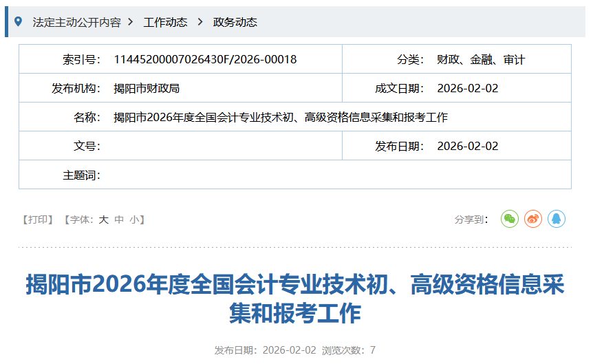
Task: Select index number 11445200007026430F/2026-00018
Action: pos(205,59)
